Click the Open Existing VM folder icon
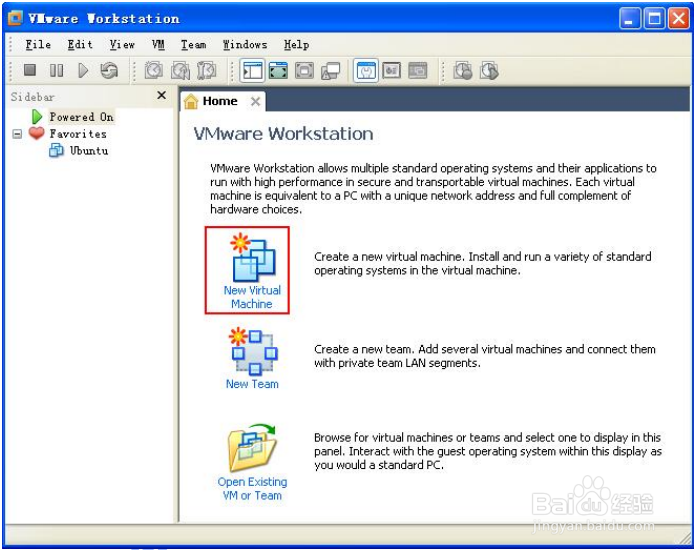 252,447
